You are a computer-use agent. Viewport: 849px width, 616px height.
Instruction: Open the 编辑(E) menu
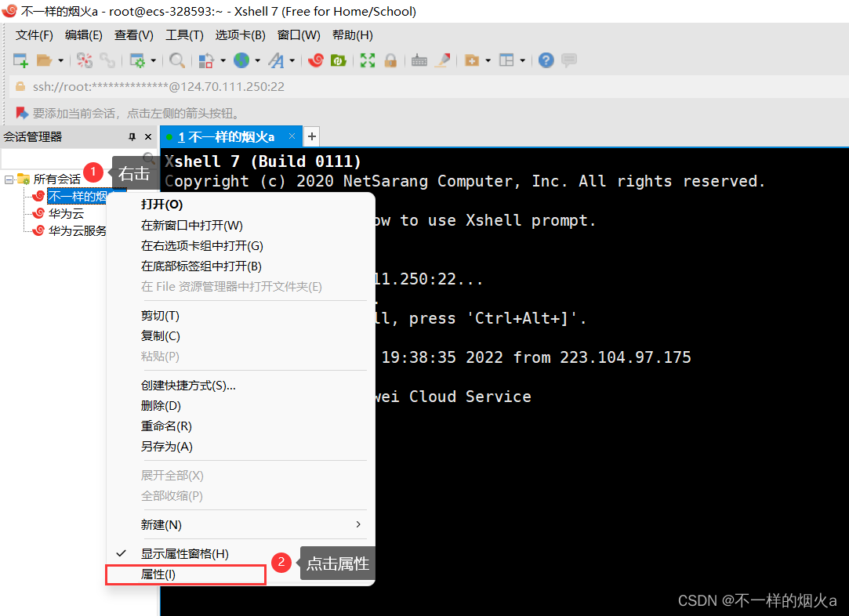pos(83,35)
